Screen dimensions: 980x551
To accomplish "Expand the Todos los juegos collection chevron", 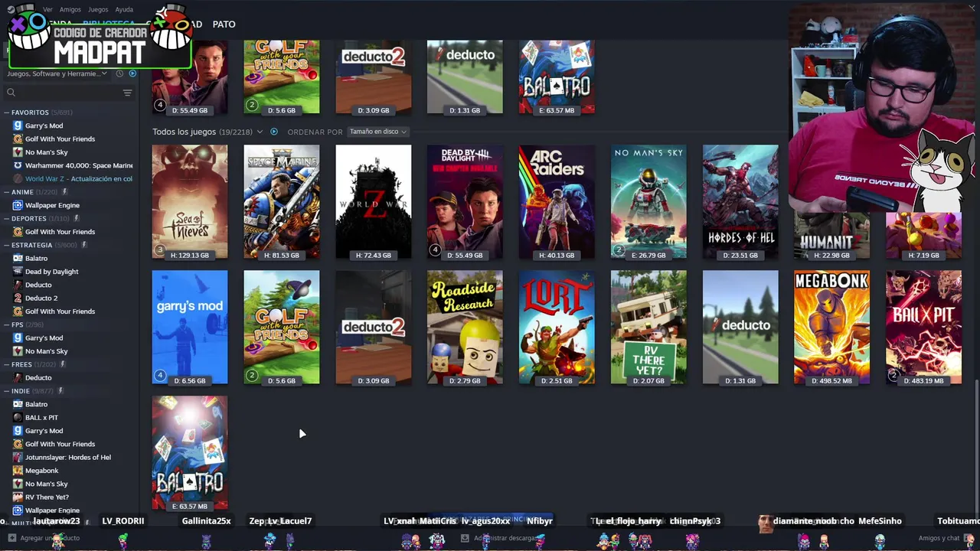I will tap(260, 132).
